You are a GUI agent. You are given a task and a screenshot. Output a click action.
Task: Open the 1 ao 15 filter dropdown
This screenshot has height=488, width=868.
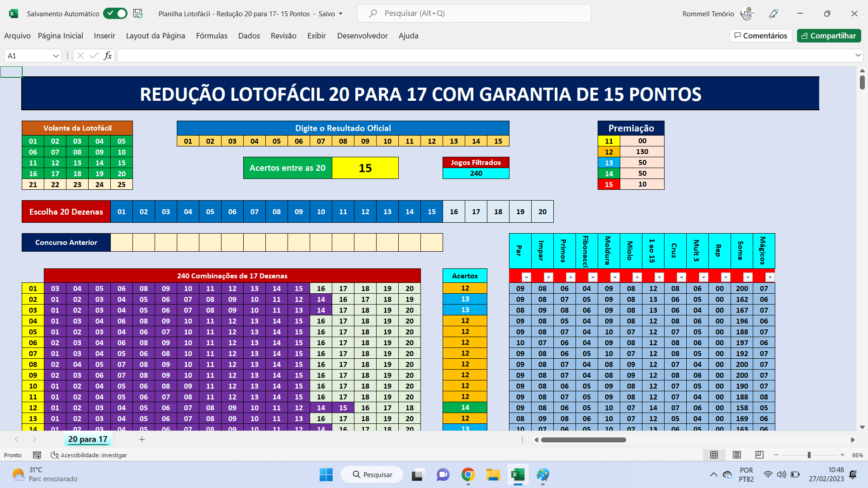click(659, 277)
